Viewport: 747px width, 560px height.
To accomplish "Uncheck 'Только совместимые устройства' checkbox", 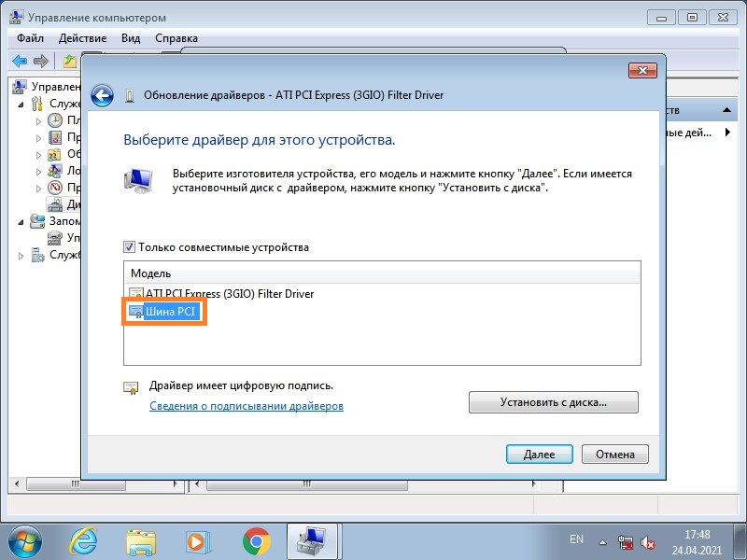I will 130,247.
